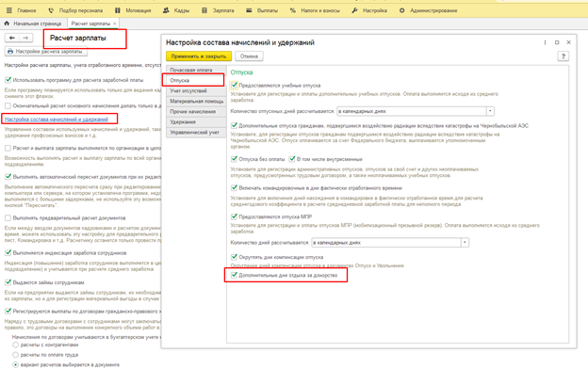
Task: Select вариант расчетов выбирается в документе
Action: click(15, 364)
